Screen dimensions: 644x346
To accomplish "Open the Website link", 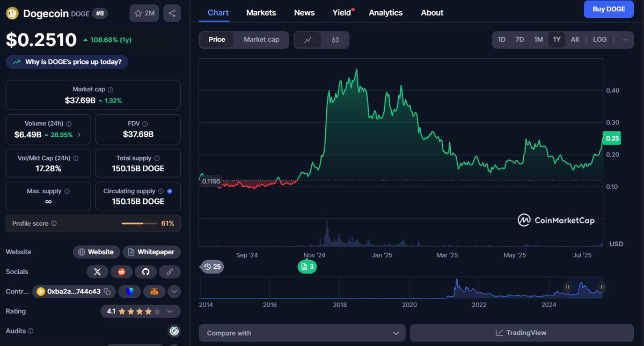I will tap(96, 252).
